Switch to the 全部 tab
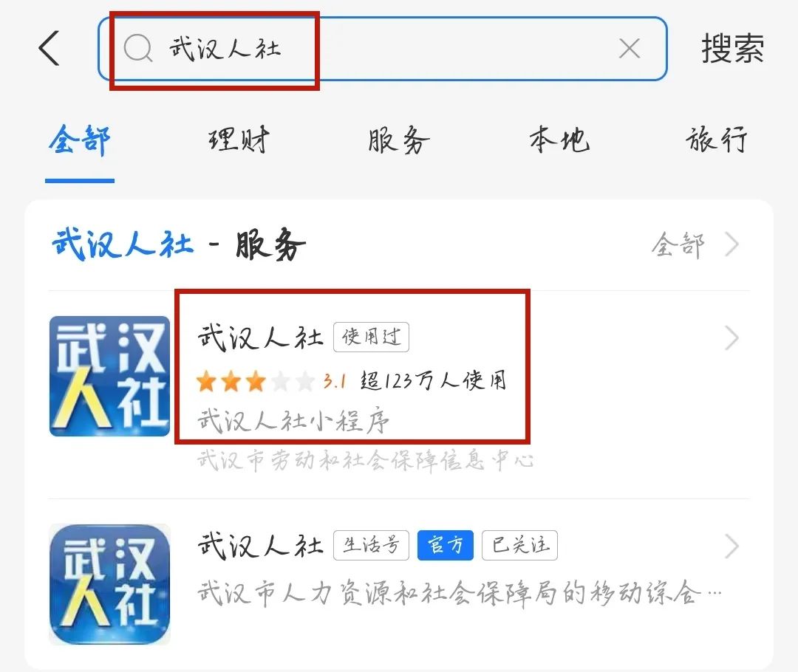 pos(80,140)
